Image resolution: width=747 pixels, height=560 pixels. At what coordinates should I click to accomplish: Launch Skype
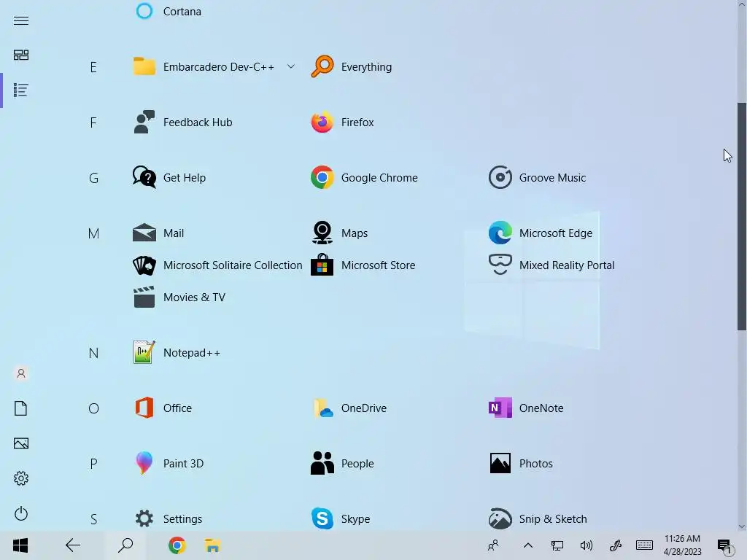pos(340,518)
